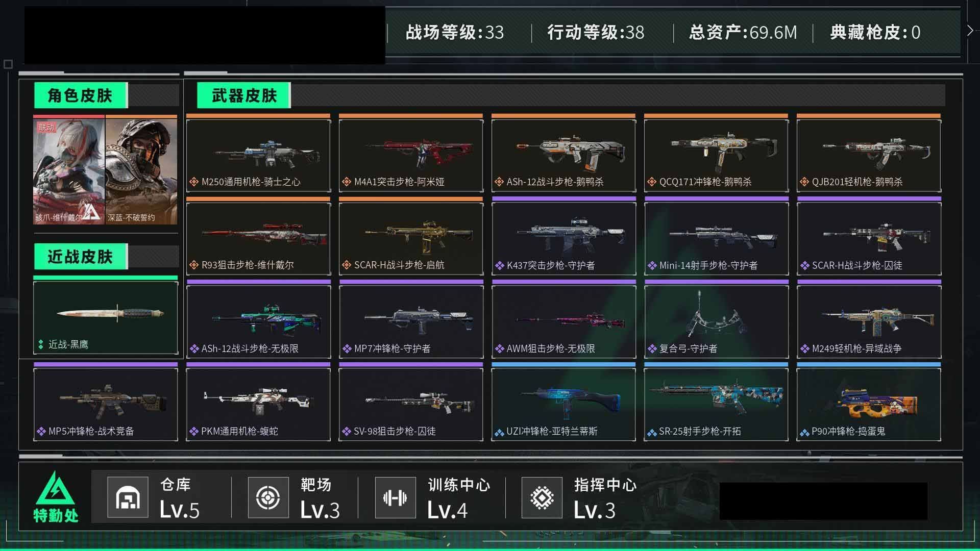Expand stats with the top-right chevron arrow

(x=970, y=31)
